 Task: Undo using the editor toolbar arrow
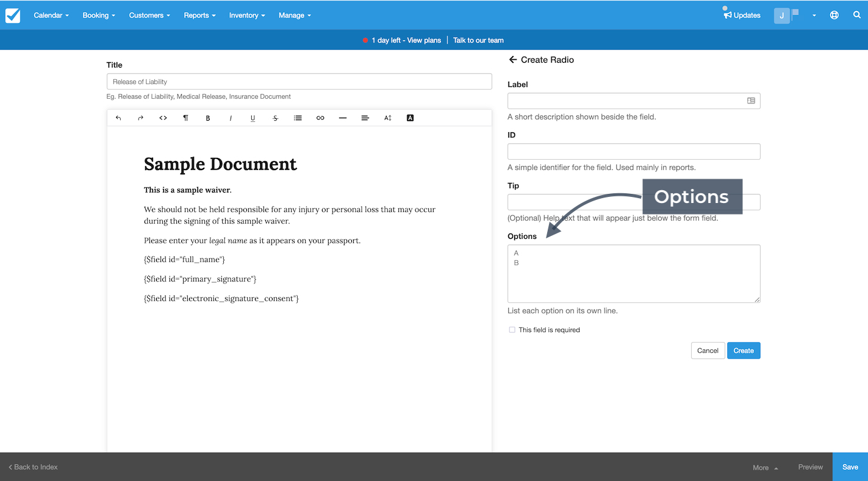tap(118, 118)
